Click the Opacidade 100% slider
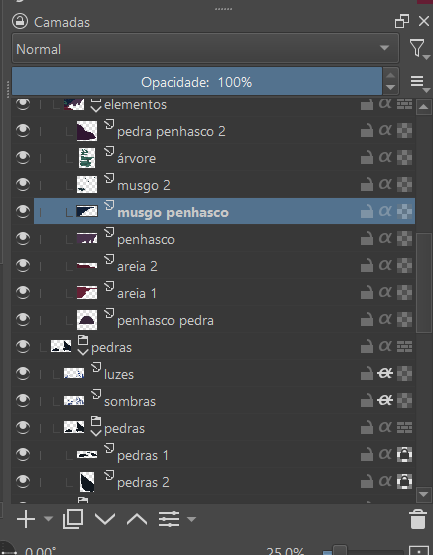The height and width of the screenshot is (555, 433). coord(197,81)
